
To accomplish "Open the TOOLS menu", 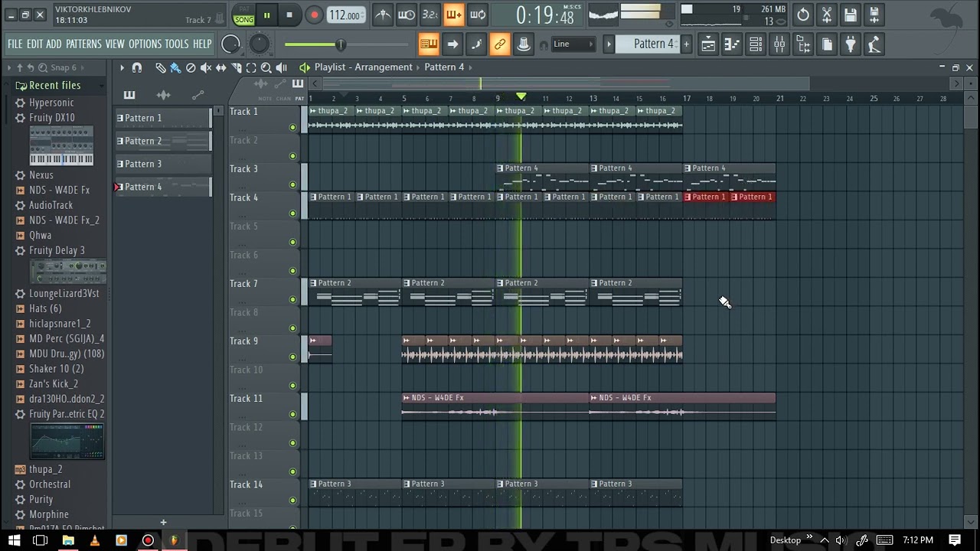I will point(177,44).
